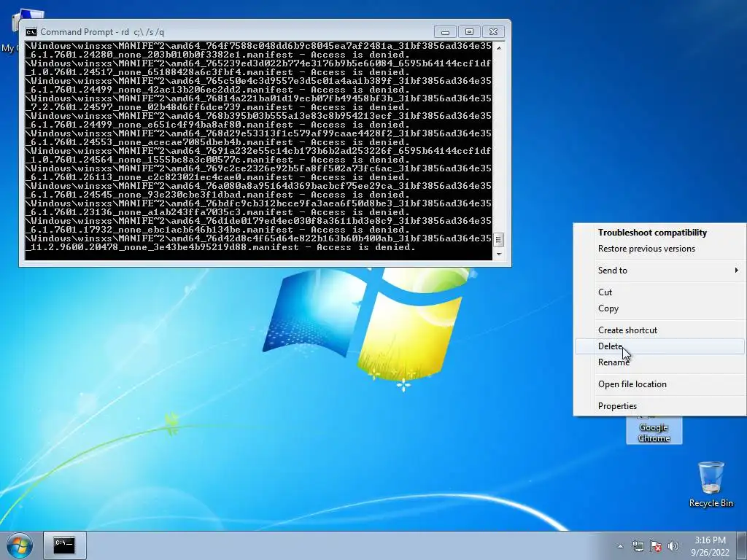Screen dimensions: 747x560
Task: Open the network tray icon
Action: coord(638,546)
